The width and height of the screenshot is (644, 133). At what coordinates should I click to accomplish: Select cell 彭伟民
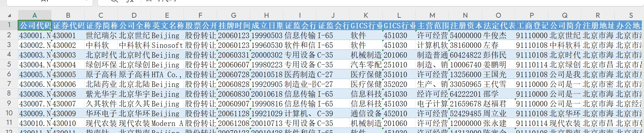(498, 55)
